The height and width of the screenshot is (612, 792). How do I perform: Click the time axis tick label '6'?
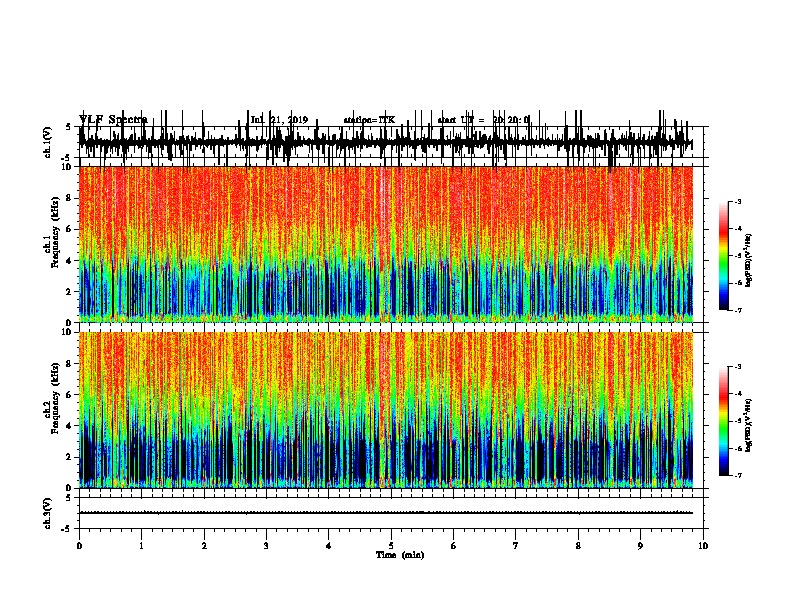point(454,546)
